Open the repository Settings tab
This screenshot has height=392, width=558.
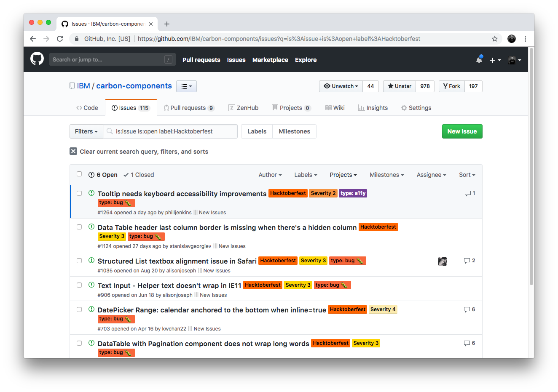point(416,108)
